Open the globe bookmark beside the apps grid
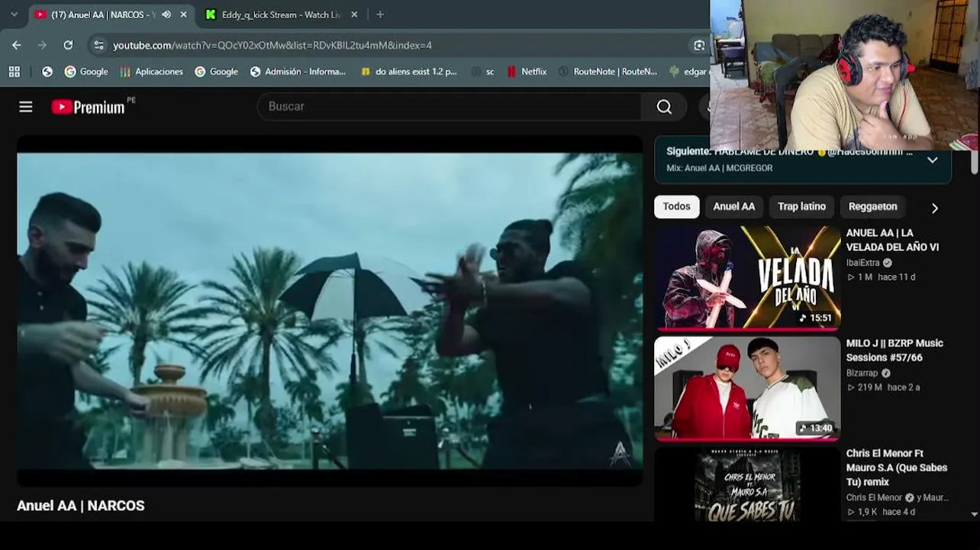Viewport: 980px width, 550px height. pyautogui.click(x=47, y=71)
